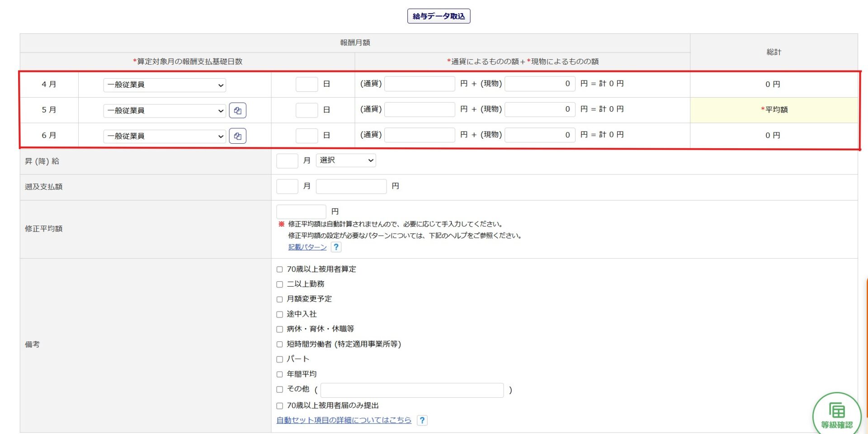This screenshot has height=434, width=868.
Task: Open 記載パターン link
Action: pos(307,247)
